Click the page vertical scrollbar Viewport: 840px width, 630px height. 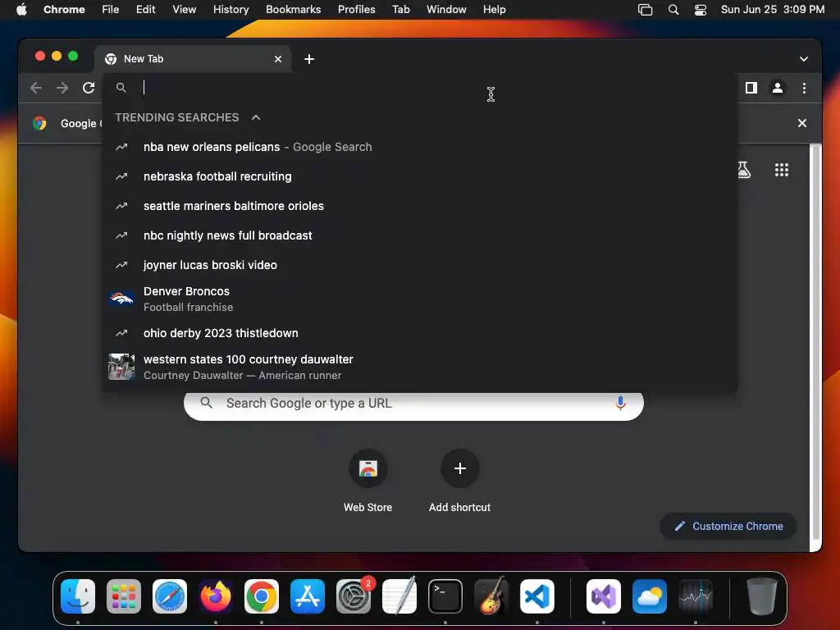click(815, 343)
